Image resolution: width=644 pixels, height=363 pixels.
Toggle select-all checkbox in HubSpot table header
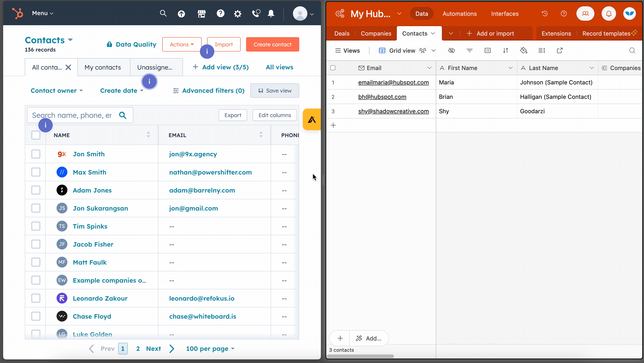click(36, 135)
